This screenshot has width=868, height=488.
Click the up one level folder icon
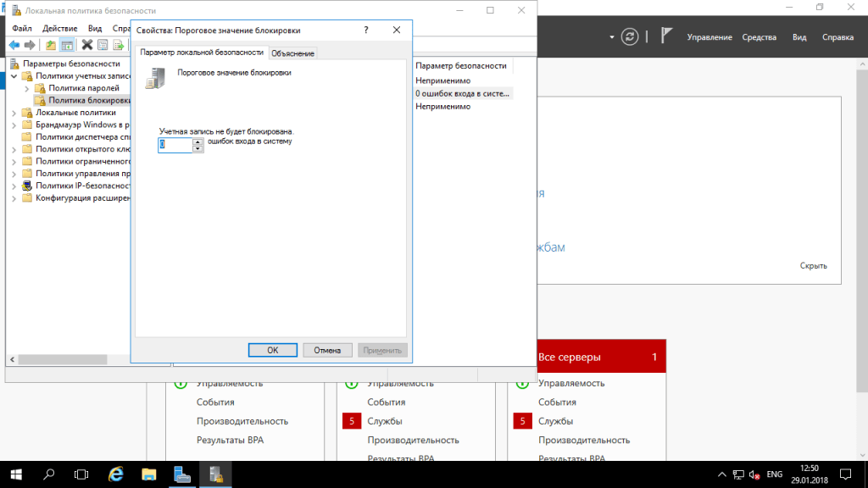(51, 45)
